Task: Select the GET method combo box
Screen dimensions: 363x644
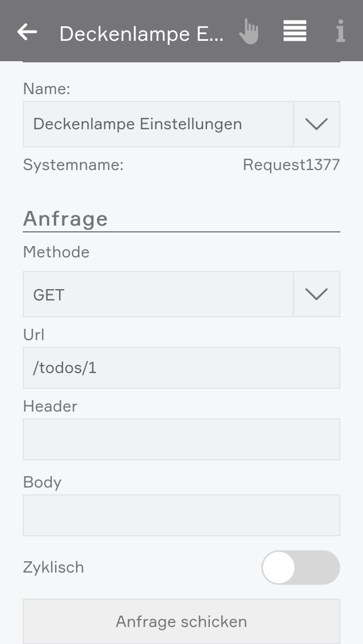Action: coord(158,294)
